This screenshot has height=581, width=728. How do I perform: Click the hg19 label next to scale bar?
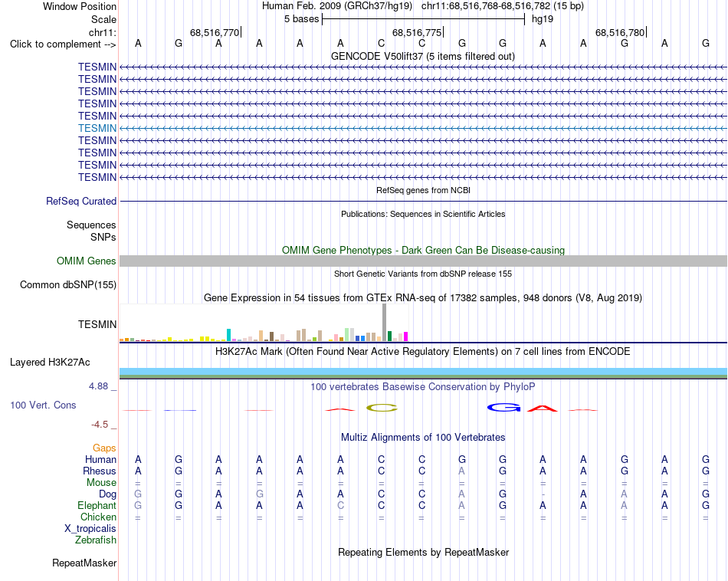tap(543, 19)
